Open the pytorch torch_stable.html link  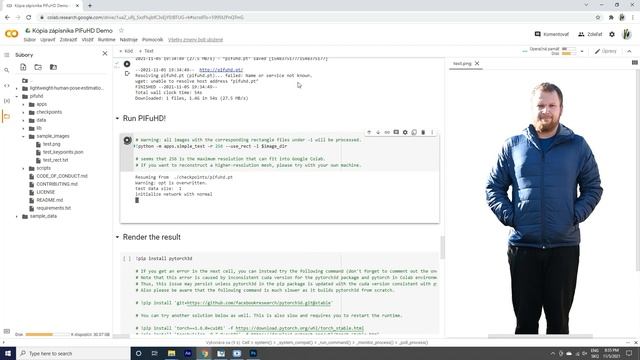pos(300,328)
